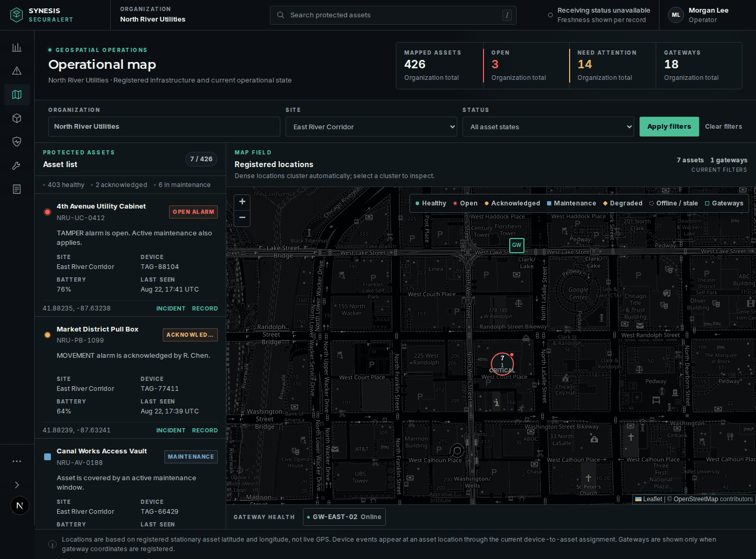Toggle the Offline / stale legend filter

click(674, 203)
